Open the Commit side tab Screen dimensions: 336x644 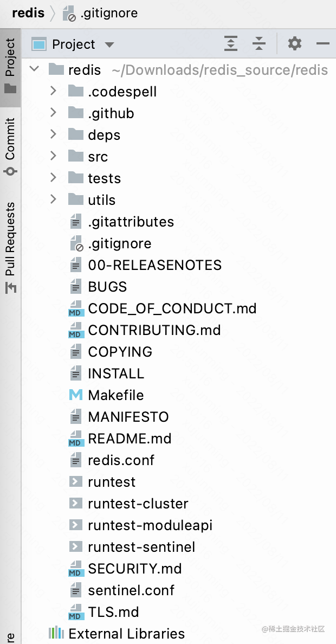tap(10, 146)
